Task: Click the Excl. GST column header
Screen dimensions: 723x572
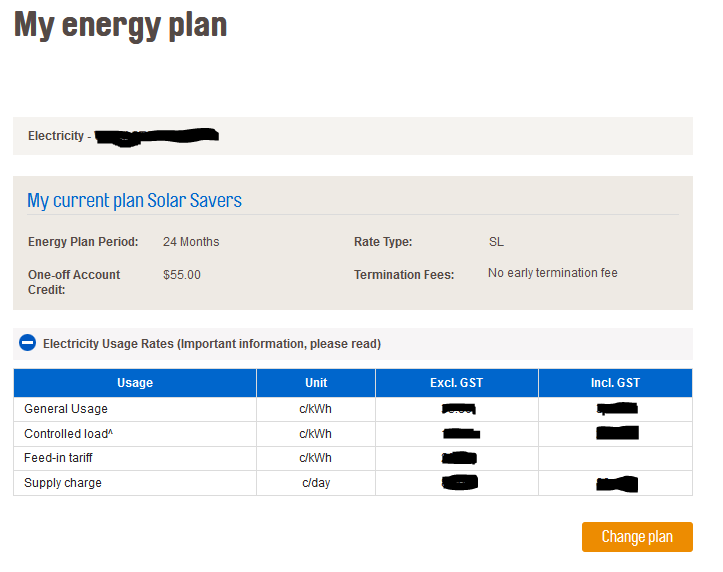Action: click(457, 383)
